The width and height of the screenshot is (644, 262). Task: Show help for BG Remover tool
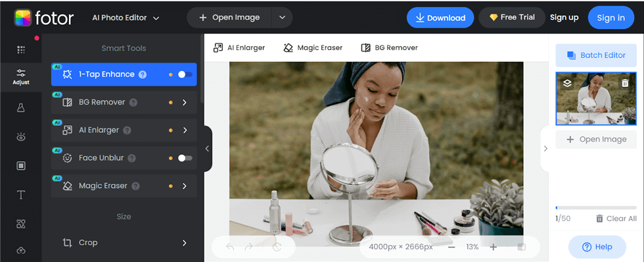pyautogui.click(x=133, y=103)
